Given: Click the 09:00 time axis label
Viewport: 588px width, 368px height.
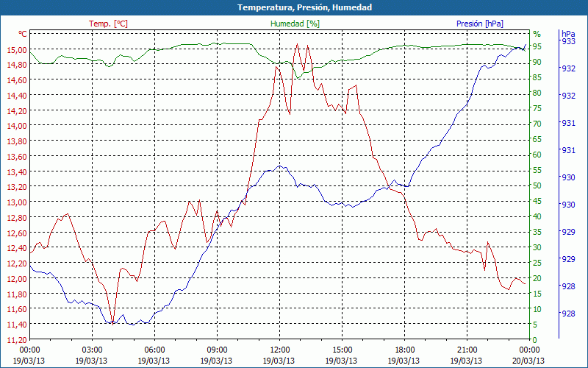Looking at the screenshot, I should (217, 350).
